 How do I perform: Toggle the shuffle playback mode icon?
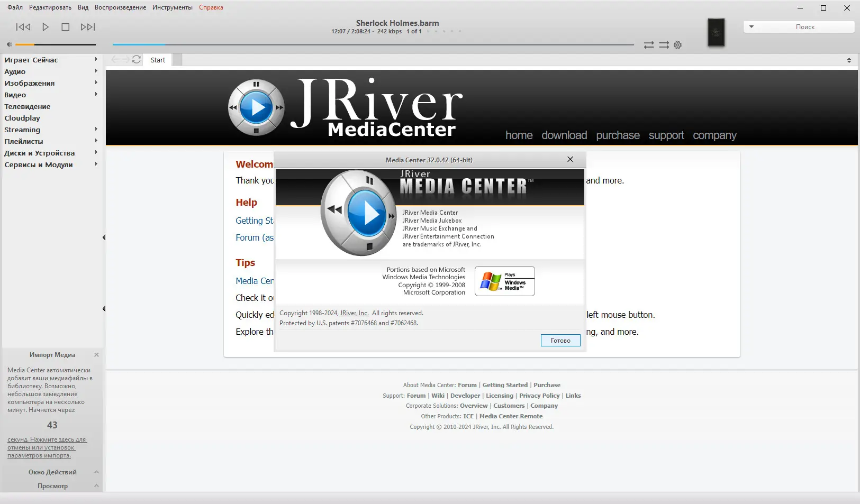(664, 45)
